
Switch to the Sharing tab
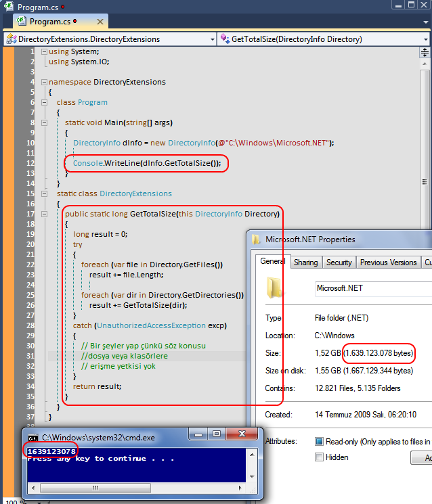click(306, 262)
